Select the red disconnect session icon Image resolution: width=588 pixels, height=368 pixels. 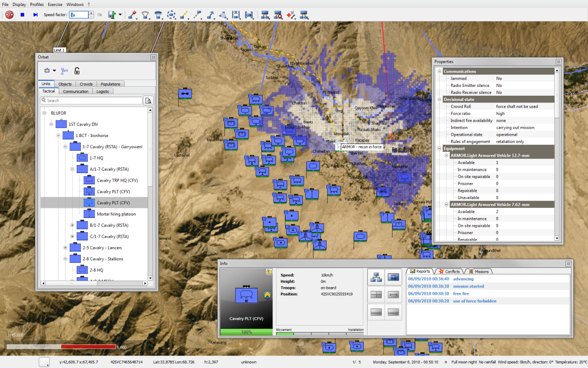(9, 15)
